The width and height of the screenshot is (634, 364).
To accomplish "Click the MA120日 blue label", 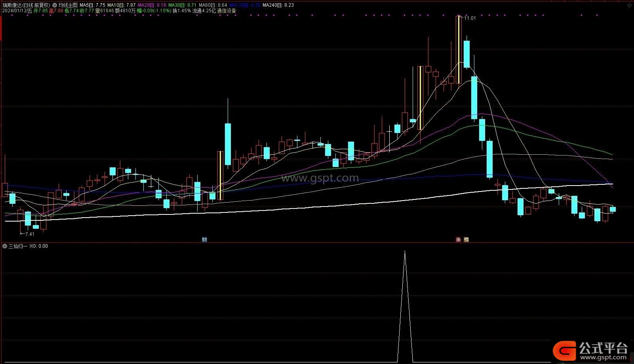I will pyautogui.click(x=245, y=5).
